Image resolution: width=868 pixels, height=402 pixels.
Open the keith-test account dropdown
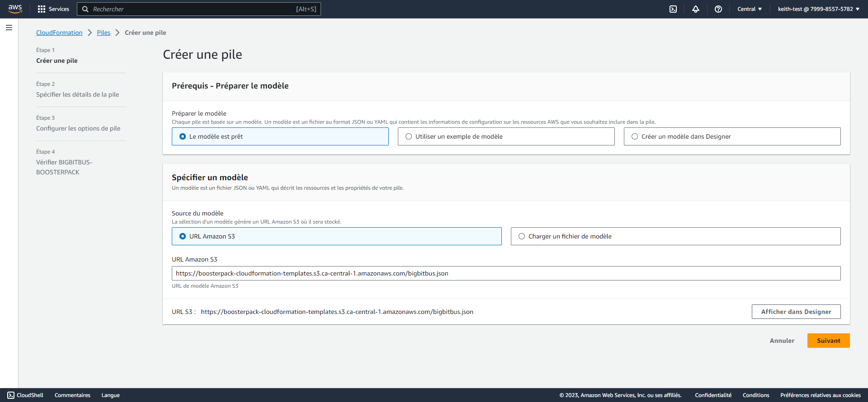coord(818,9)
